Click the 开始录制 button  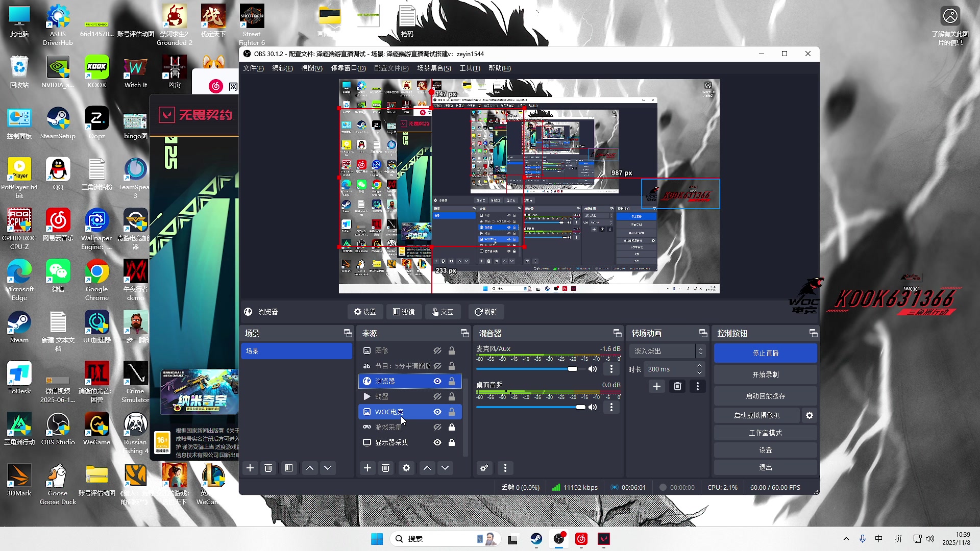coord(765,374)
